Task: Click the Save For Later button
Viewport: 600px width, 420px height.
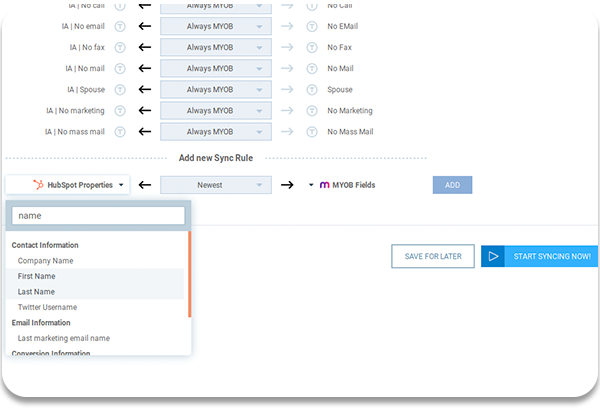Action: click(x=433, y=256)
